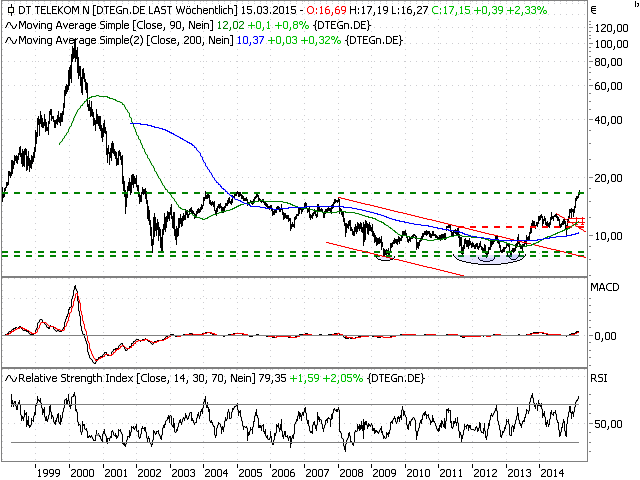Click the low value L:16,27

(x=410, y=10)
